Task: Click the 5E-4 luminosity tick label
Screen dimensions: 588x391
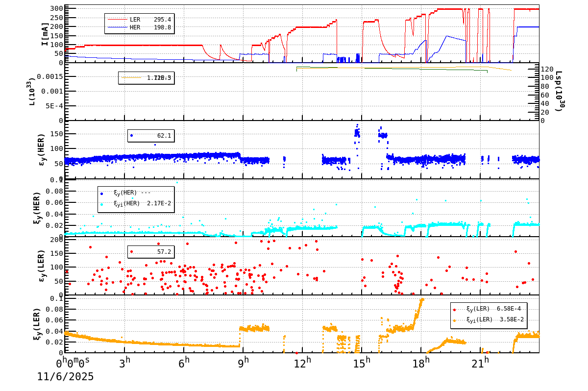Action: (54, 106)
